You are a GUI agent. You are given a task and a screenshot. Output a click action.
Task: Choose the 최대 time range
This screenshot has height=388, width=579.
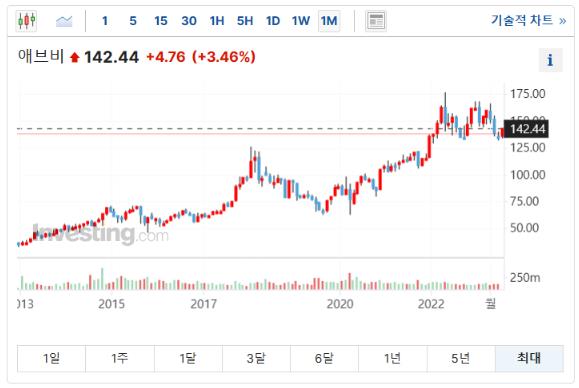coord(529,358)
